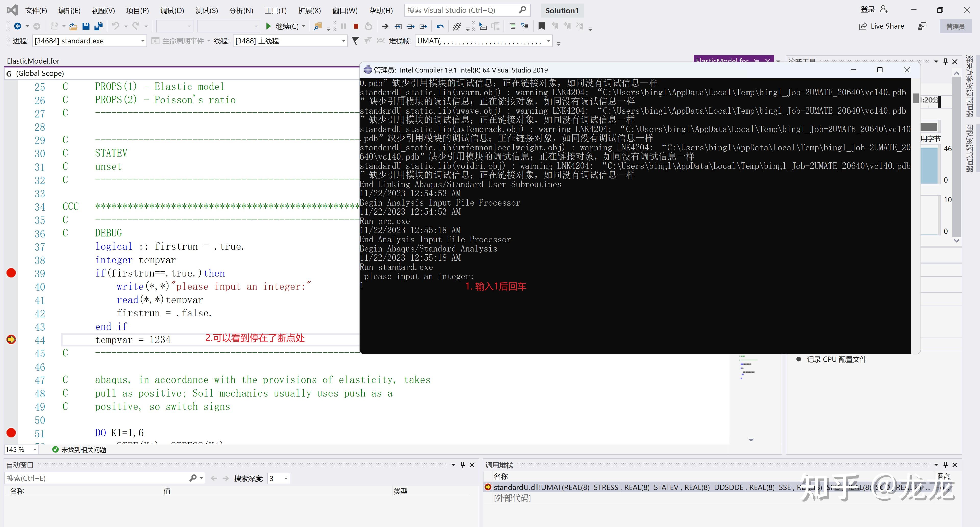Open the process dropdown showing standard.exe
Viewport: 980px width, 527px height.
143,41
